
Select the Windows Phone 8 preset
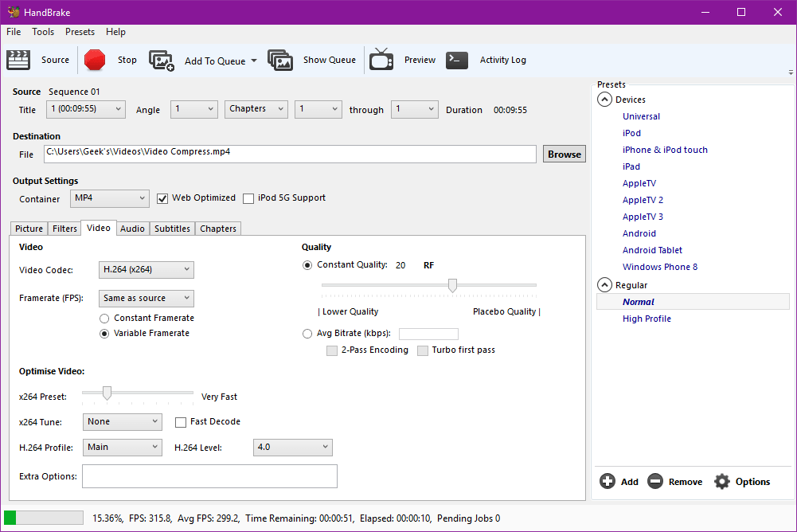pyautogui.click(x=660, y=267)
